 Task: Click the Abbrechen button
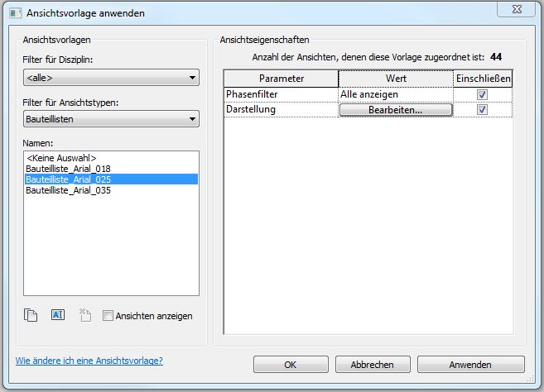click(372, 365)
